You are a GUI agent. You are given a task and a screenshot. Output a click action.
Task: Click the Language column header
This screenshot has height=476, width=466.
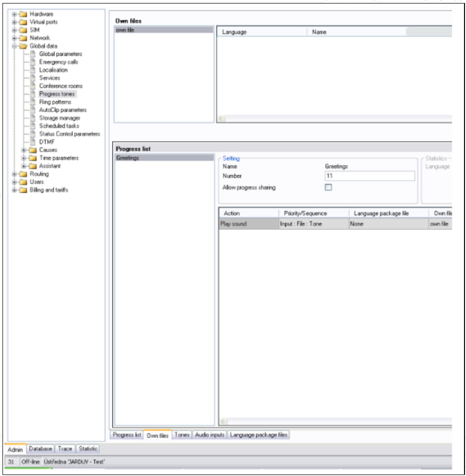tap(262, 32)
